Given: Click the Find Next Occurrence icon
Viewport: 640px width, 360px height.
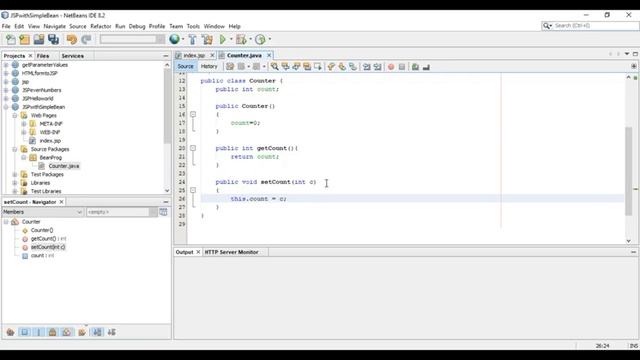Looking at the screenshot, I should 296,67.
